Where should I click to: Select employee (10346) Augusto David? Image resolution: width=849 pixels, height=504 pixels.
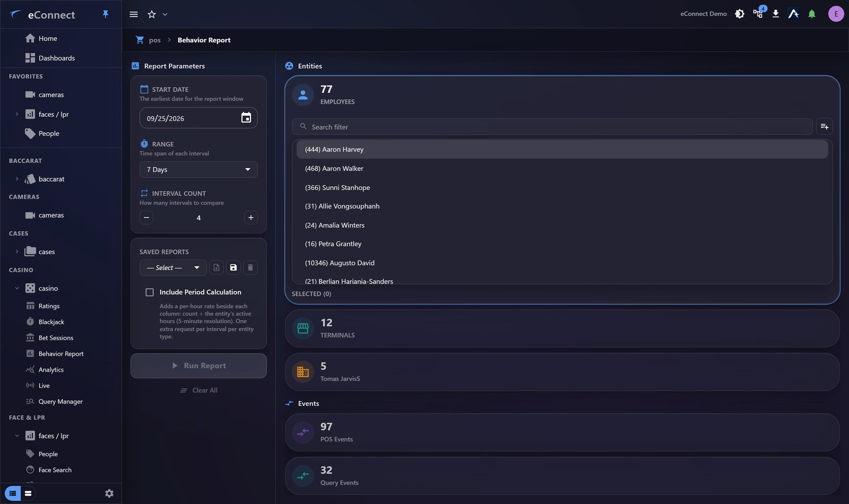pyautogui.click(x=562, y=263)
